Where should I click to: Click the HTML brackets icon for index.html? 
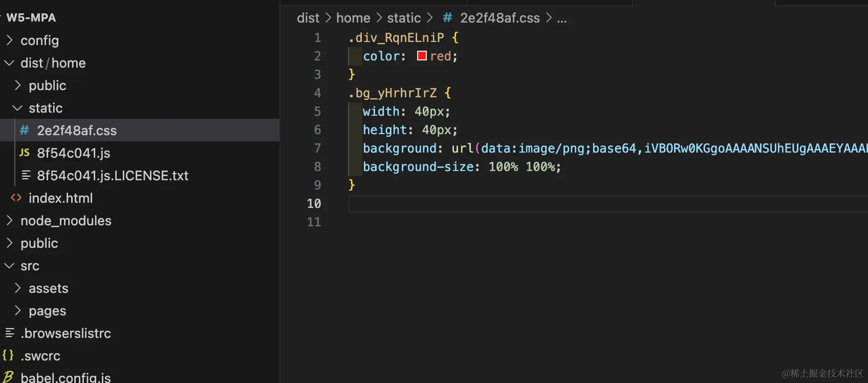point(16,198)
